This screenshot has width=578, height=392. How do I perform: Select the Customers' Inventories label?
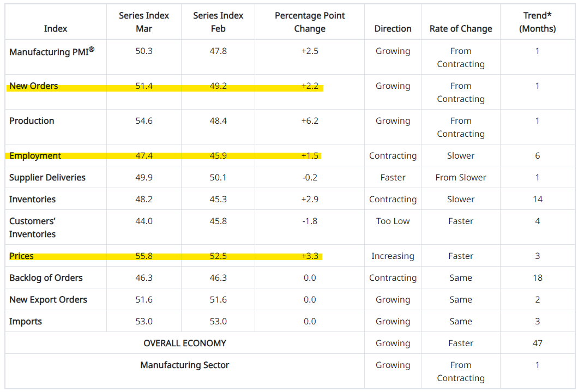click(33, 227)
